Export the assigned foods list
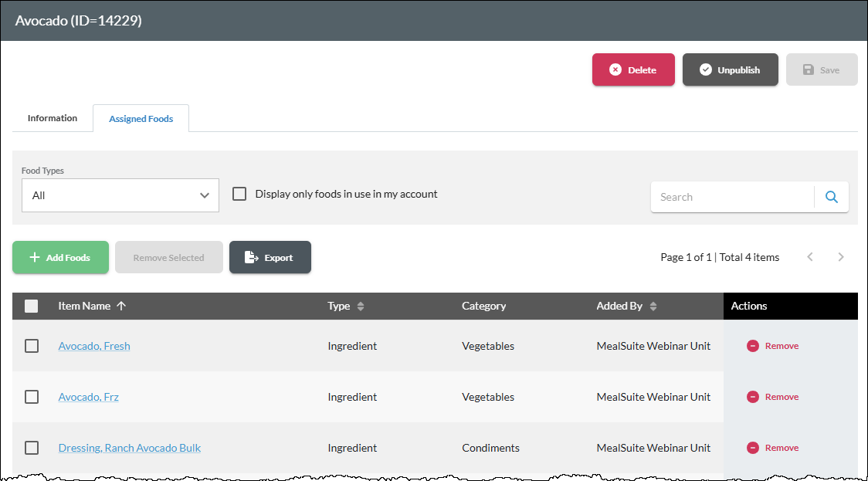Screen dimensions: 868x481 click(x=270, y=257)
